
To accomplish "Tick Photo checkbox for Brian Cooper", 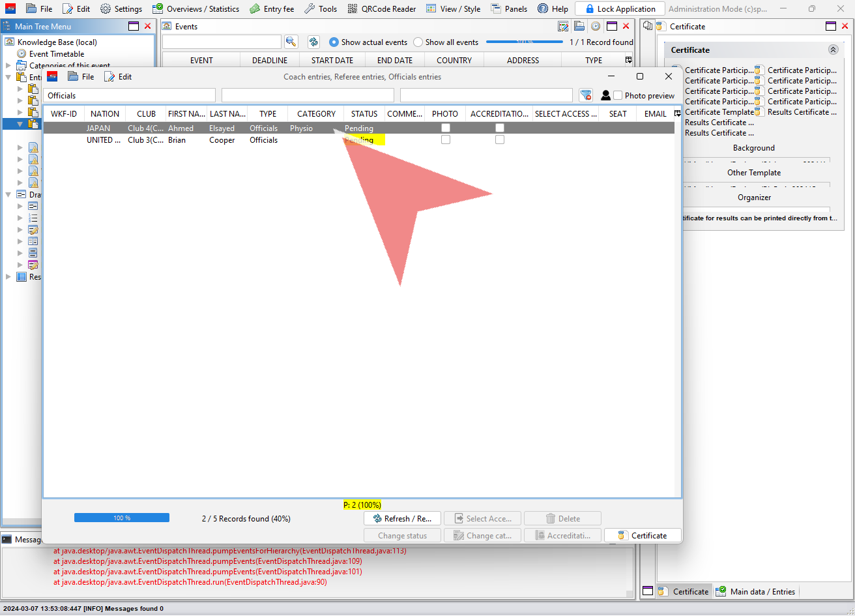I will tap(446, 139).
